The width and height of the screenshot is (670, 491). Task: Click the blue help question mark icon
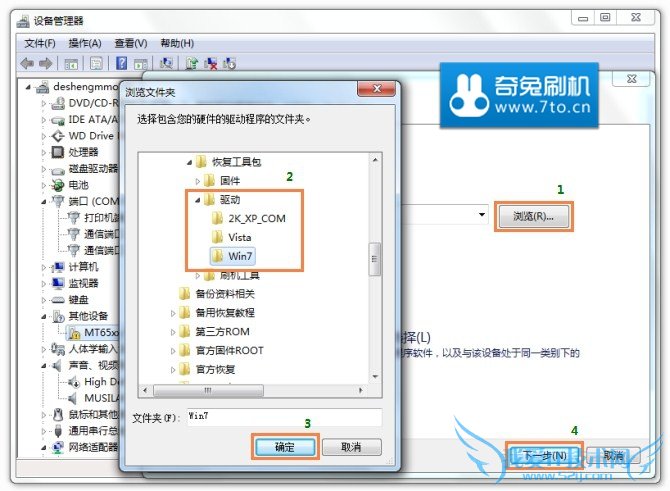[122, 63]
